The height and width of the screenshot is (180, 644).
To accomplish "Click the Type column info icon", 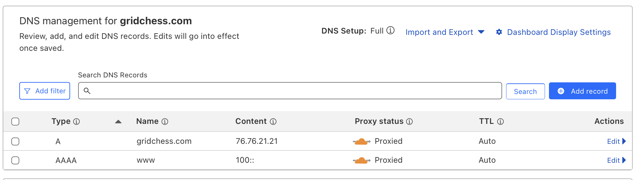I will [76, 122].
